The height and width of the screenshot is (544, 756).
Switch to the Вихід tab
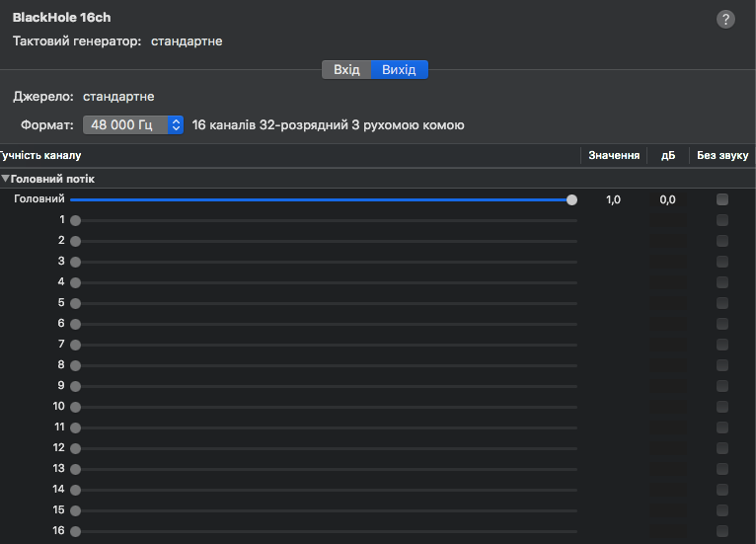pyautogui.click(x=399, y=70)
